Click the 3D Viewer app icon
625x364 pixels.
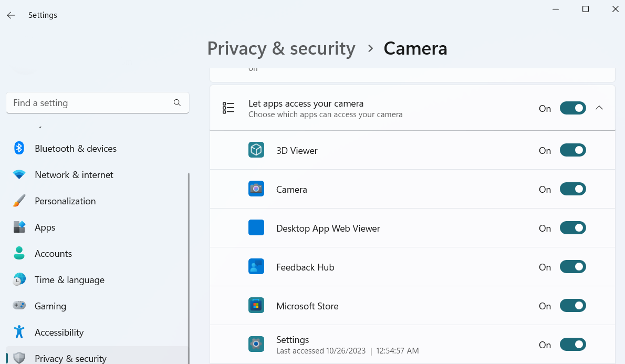click(x=256, y=150)
